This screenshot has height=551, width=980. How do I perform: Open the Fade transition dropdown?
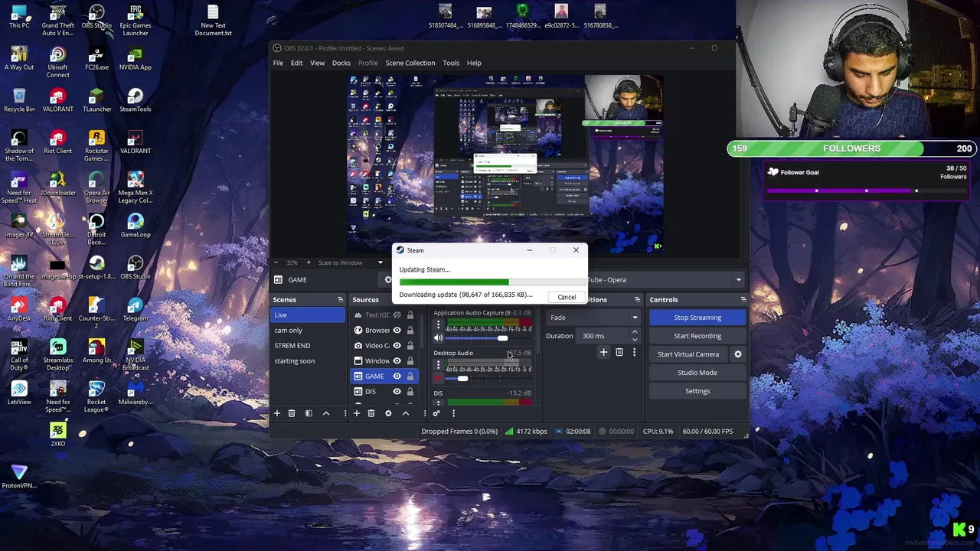click(x=593, y=318)
